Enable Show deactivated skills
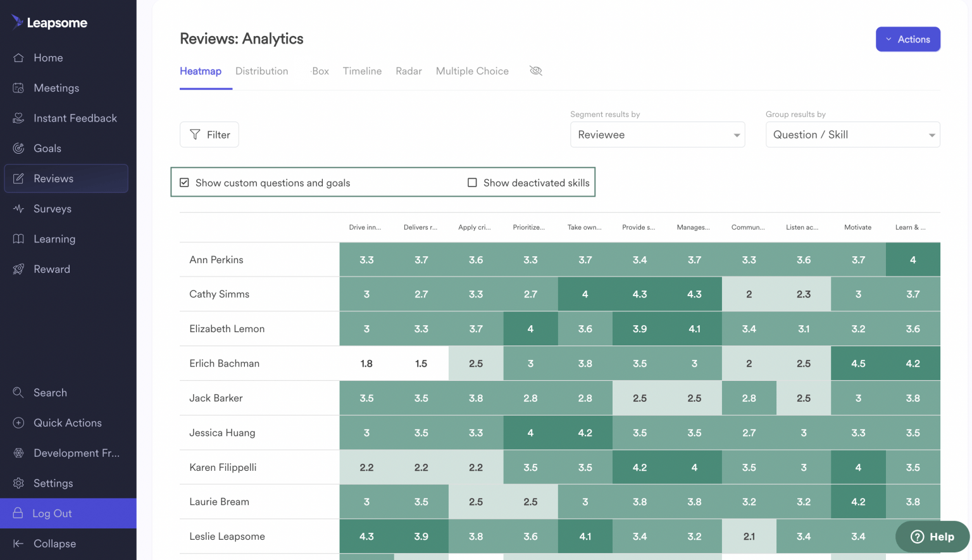This screenshot has height=560, width=972. [472, 182]
